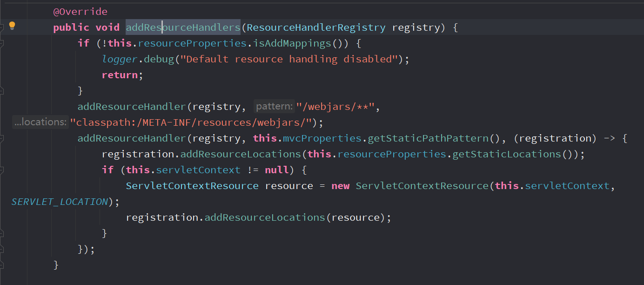
Task: Click addResourceHandler on the mvcProperties line
Action: (x=132, y=138)
